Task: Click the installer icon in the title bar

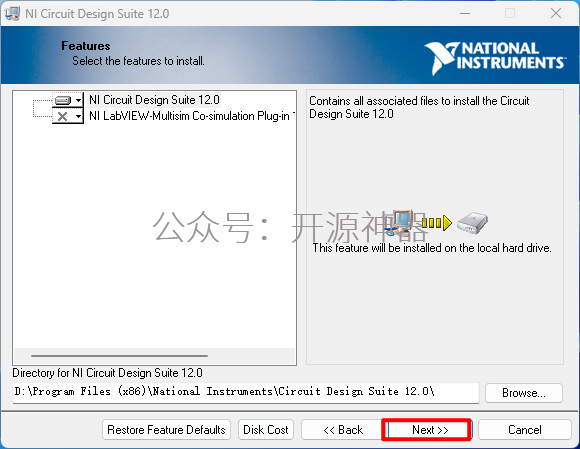Action: point(11,14)
